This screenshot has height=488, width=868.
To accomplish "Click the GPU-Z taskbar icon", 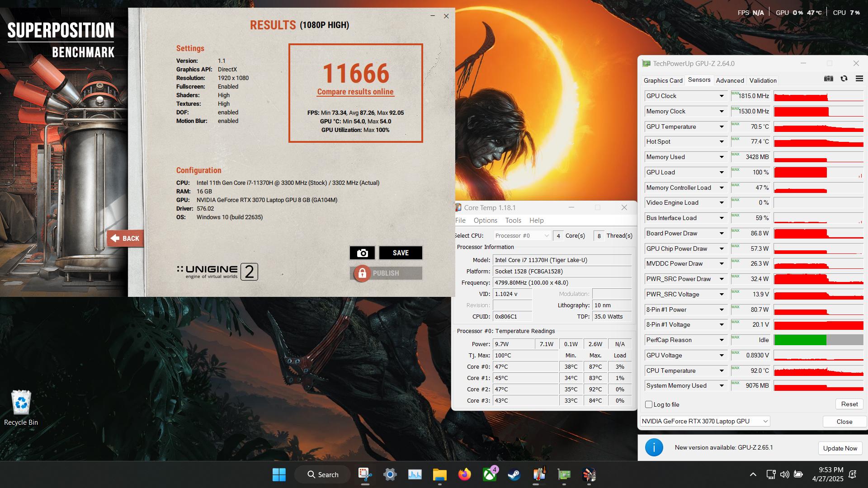I will tap(564, 474).
